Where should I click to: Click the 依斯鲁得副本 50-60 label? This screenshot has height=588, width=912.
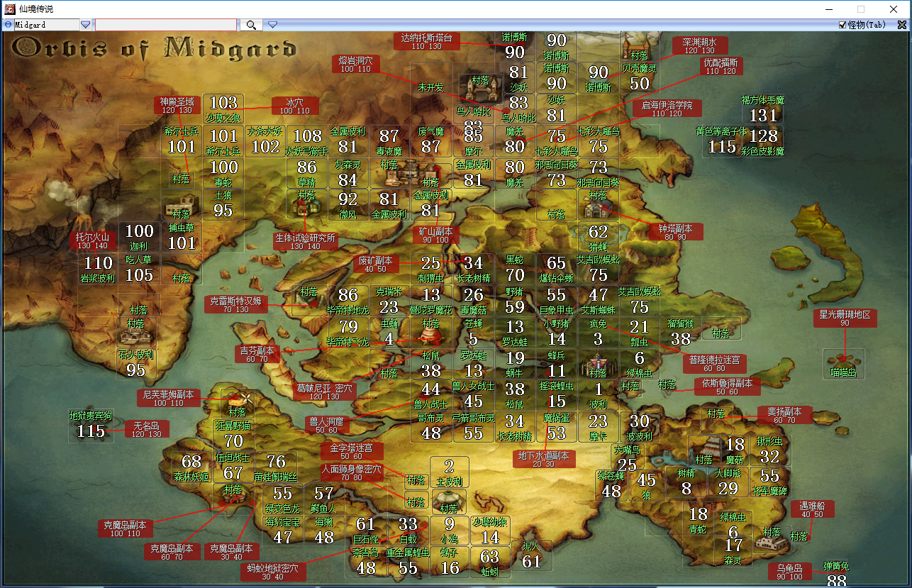(x=727, y=387)
